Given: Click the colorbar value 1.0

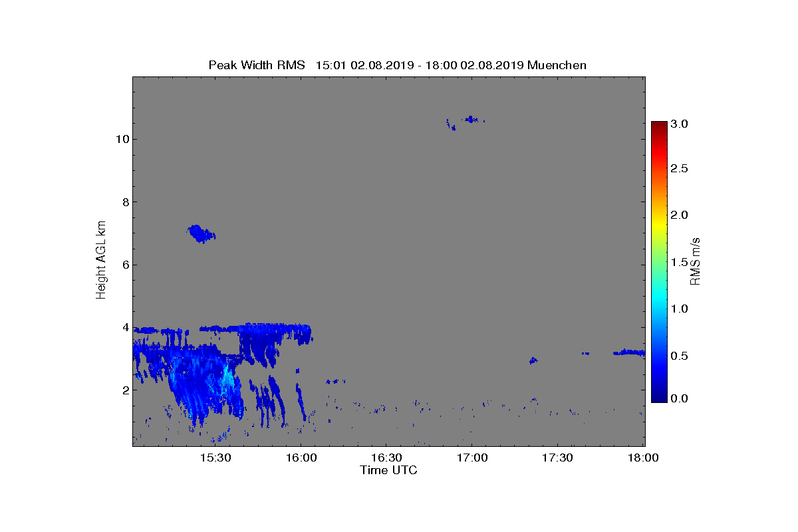Looking at the screenshot, I should tap(679, 309).
